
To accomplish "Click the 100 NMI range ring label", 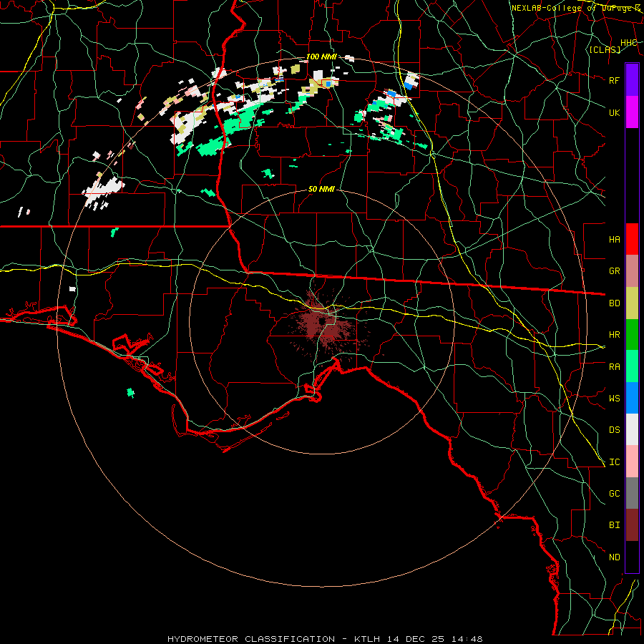I will pos(321,57).
